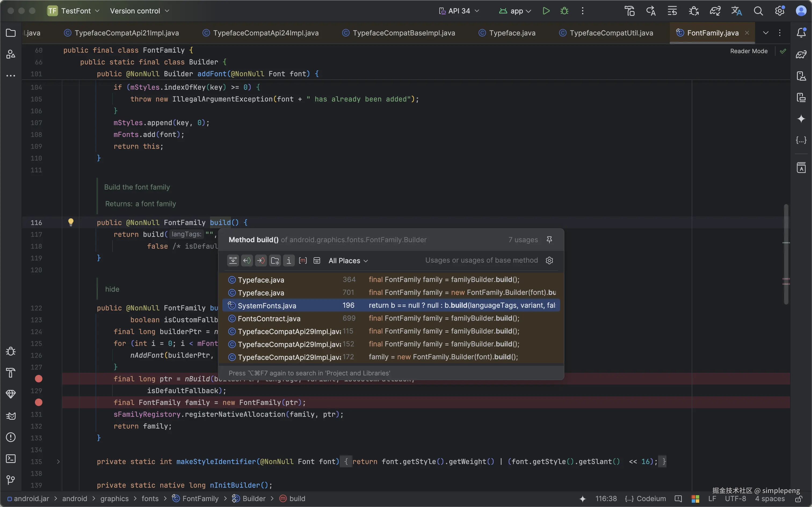Switch to the TypefaceCompatUtil.java tab
Image resolution: width=812 pixels, height=507 pixels.
click(611, 33)
